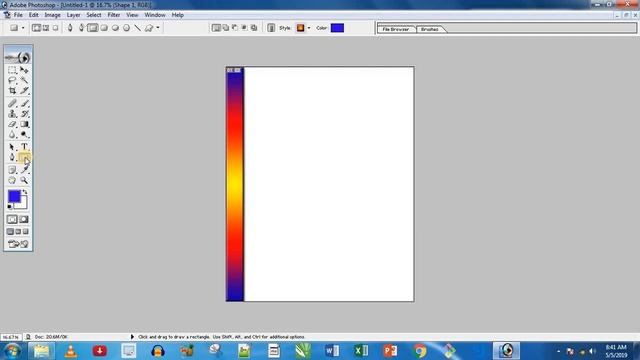The height and width of the screenshot is (360, 640).
Task: Select the Pen tool in the toolbox
Action: (12, 157)
